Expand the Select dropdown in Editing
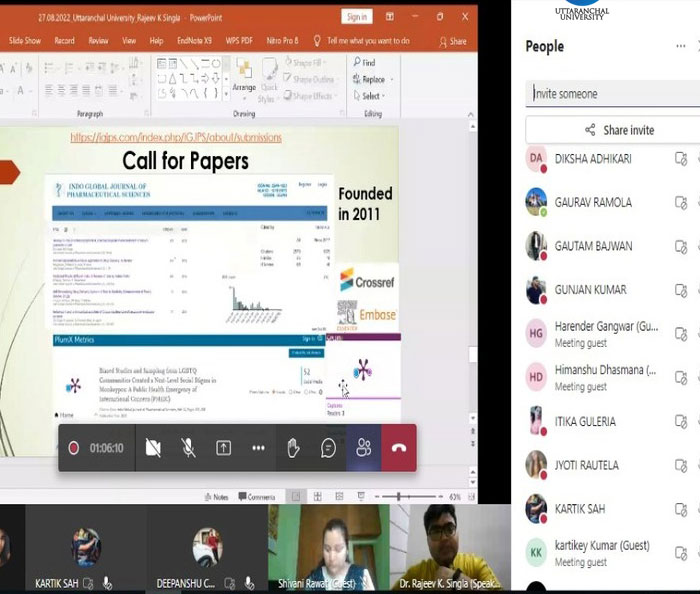700x594 pixels. (368, 96)
